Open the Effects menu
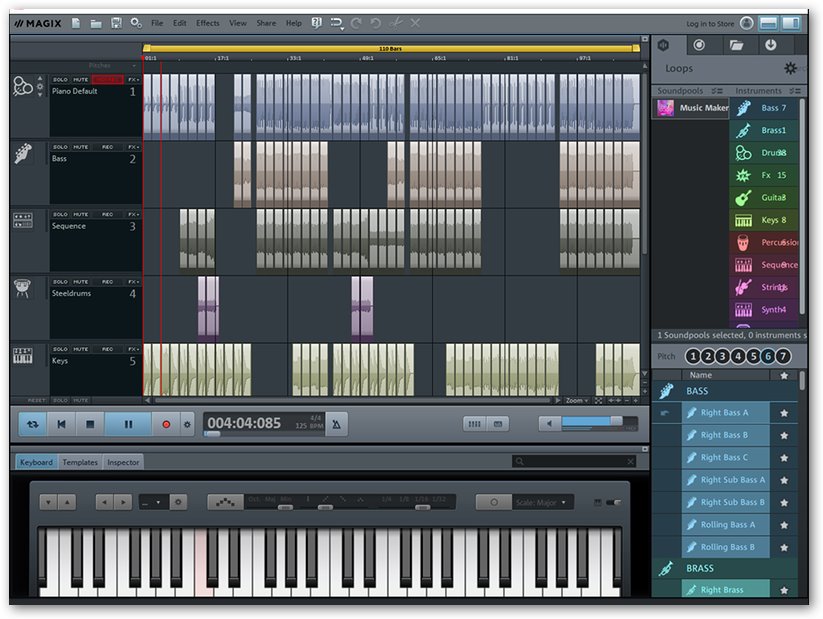This screenshot has width=823, height=619. (x=208, y=23)
